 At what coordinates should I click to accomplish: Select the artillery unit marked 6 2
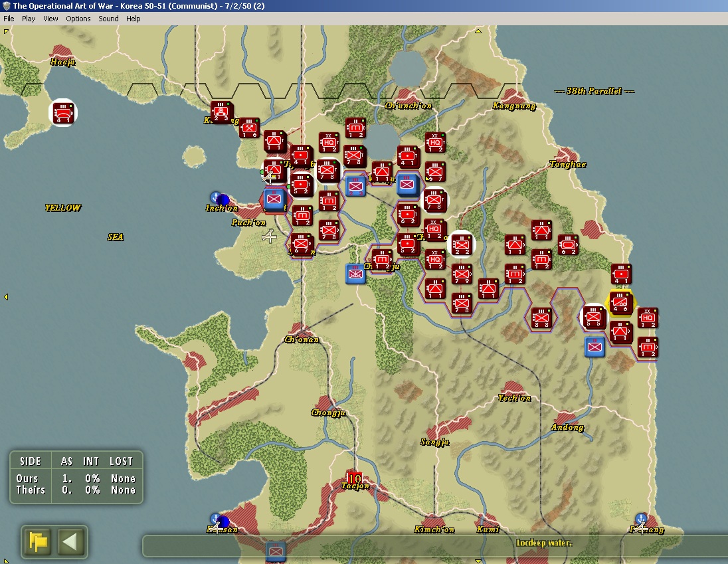[x=408, y=215]
